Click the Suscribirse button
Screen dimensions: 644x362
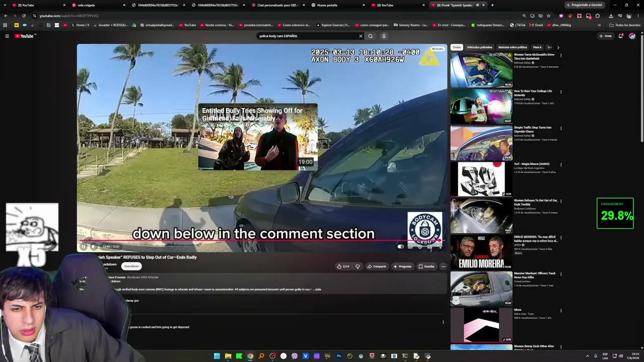click(131, 266)
